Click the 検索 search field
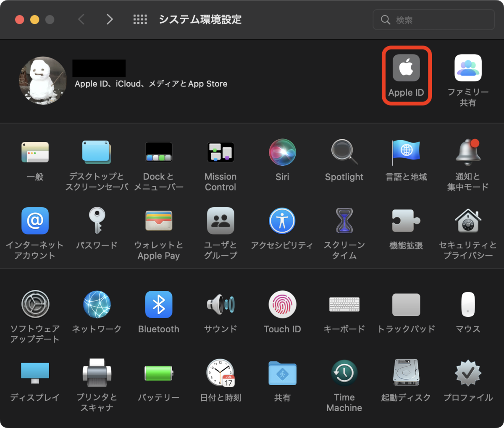This screenshot has height=428, width=504. (434, 20)
